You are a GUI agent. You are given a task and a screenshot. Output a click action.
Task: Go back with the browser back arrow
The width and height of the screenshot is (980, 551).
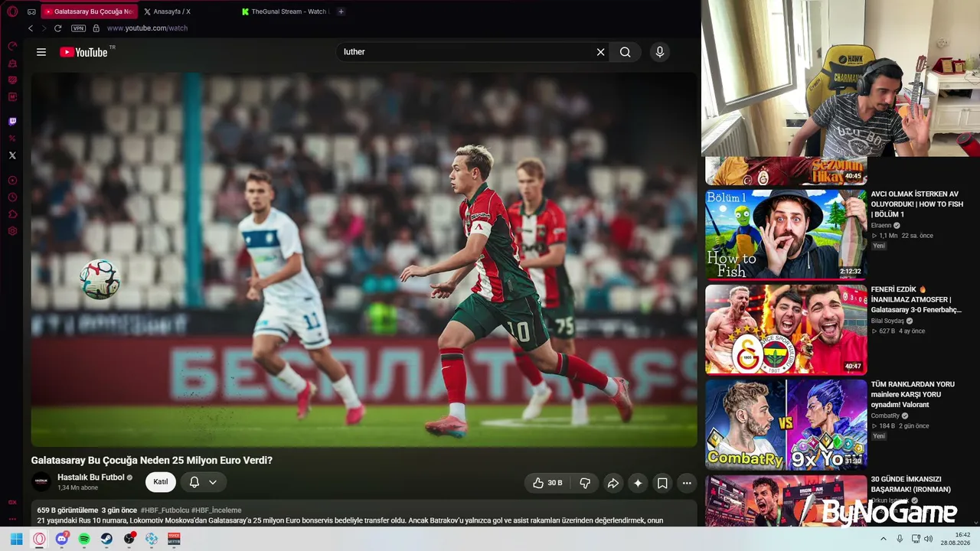click(31, 28)
